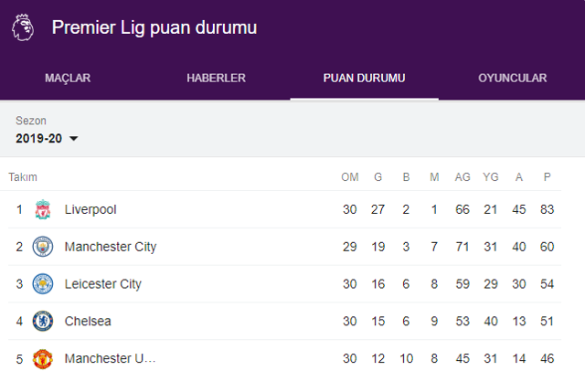
Task: Click Liverpool's 83 points value
Action: (x=548, y=210)
